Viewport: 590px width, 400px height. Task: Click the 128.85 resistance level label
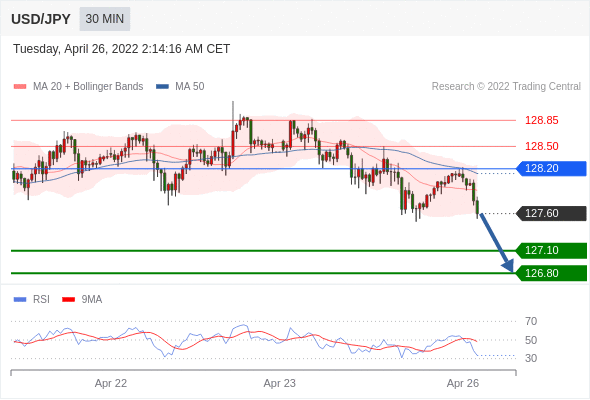point(542,120)
